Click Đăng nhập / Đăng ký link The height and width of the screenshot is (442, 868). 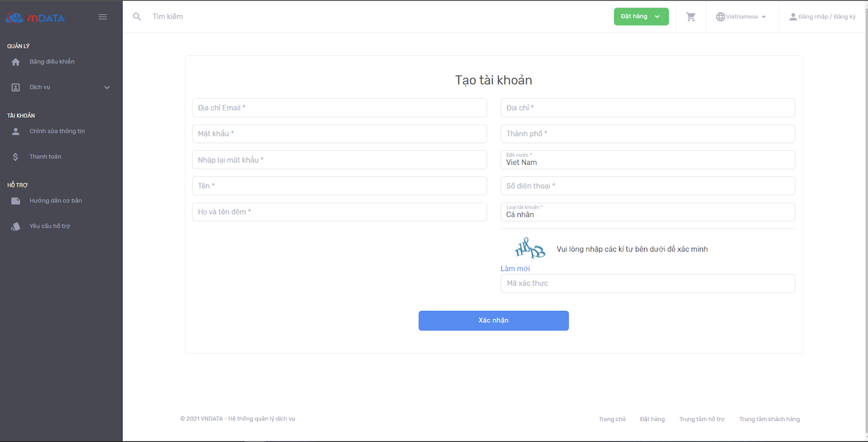[x=822, y=17]
